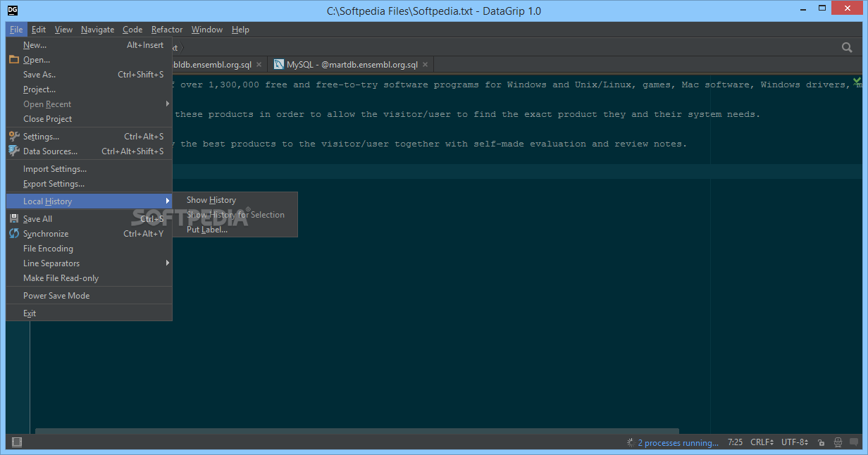Choose Project... menu item
Image resolution: width=868 pixels, height=455 pixels.
point(89,89)
